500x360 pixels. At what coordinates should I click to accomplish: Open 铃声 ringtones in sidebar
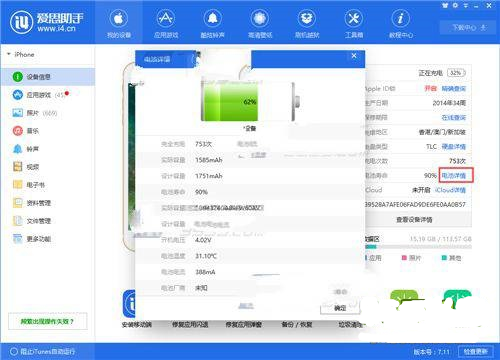tap(47, 149)
